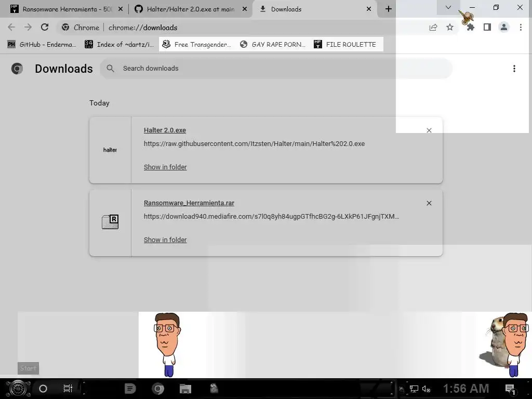Click the network icon in system tray
This screenshot has width=532, height=399.
pos(414,389)
